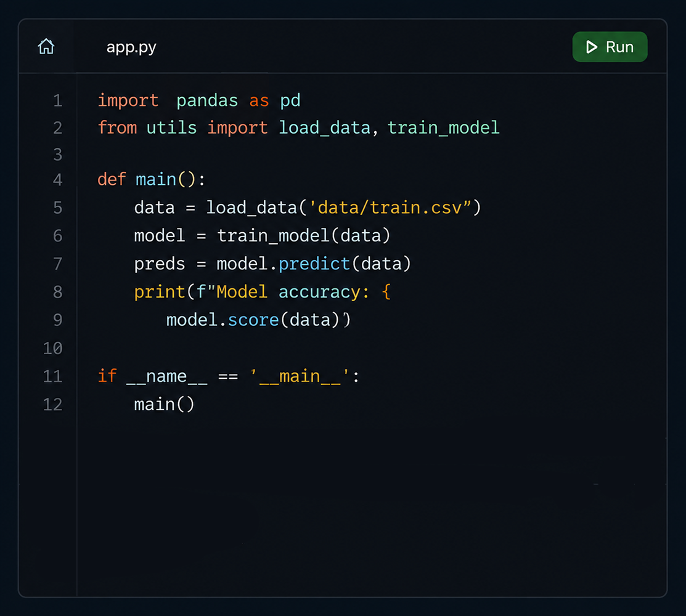Click line number 8 in the gutter
The width and height of the screenshot is (686, 616).
pos(58,291)
